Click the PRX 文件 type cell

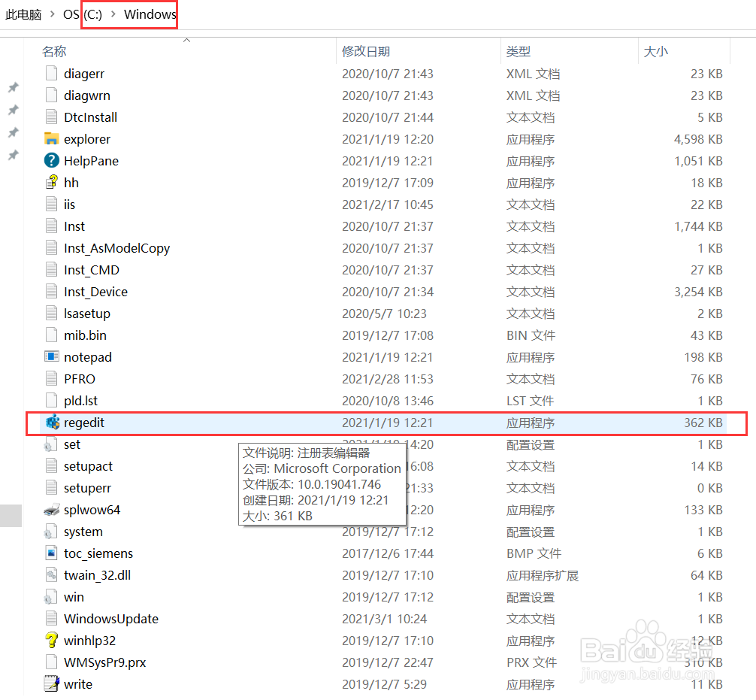pos(531,662)
